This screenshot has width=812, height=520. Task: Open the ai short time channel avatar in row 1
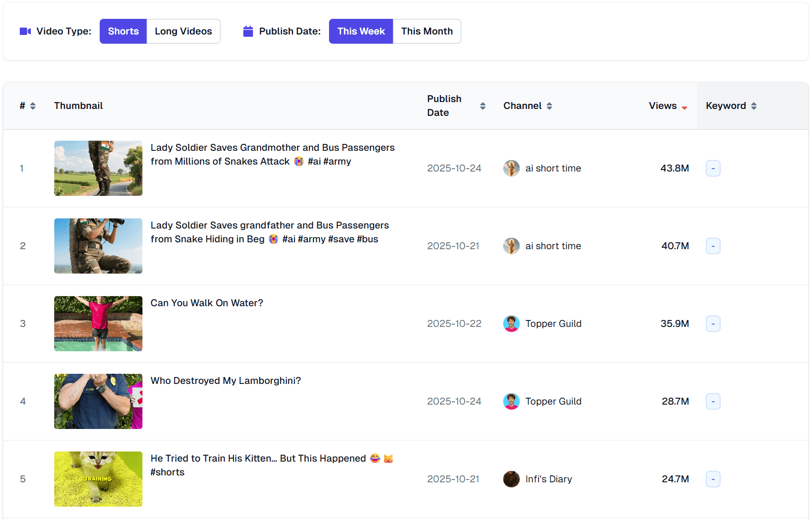coord(511,168)
